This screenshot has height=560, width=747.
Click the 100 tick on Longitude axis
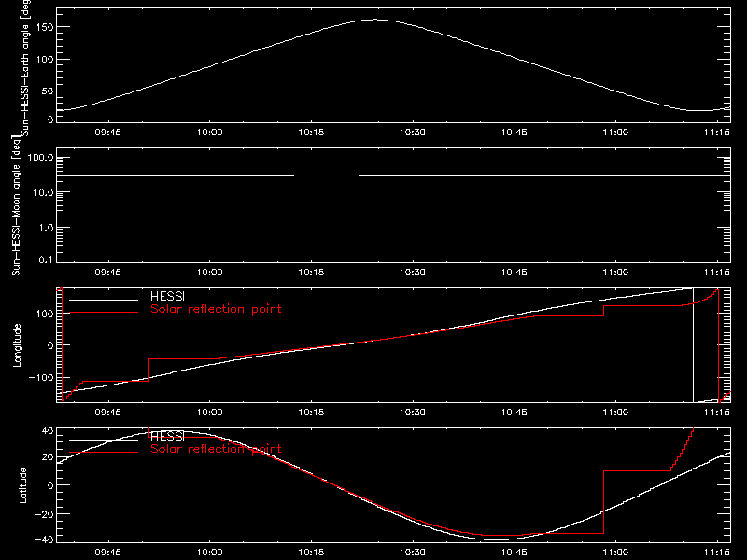coord(44,314)
